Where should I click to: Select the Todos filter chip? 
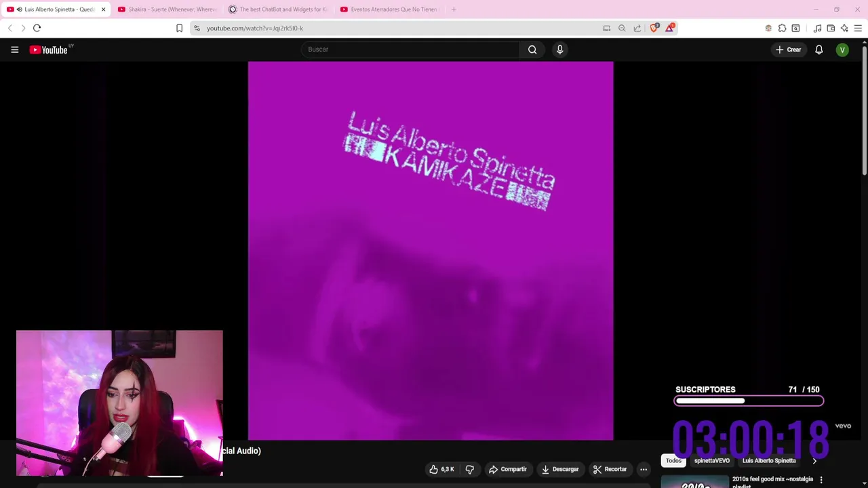pyautogui.click(x=673, y=461)
